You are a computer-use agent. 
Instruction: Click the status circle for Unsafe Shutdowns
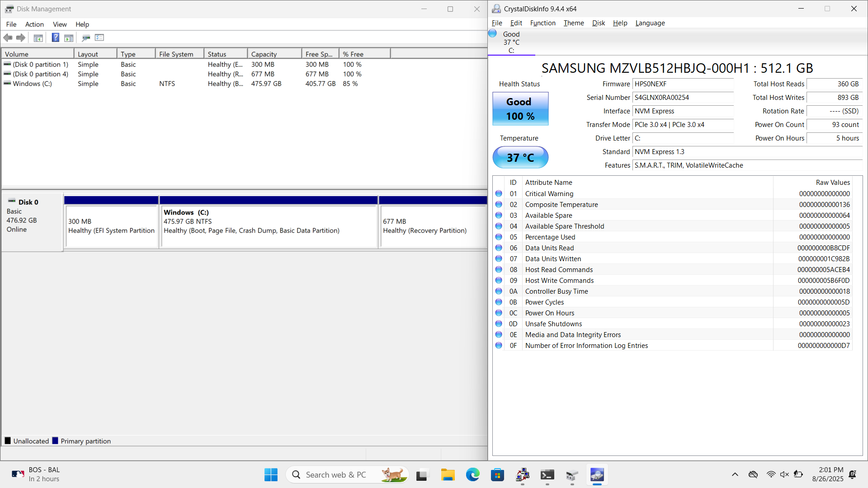(x=499, y=324)
